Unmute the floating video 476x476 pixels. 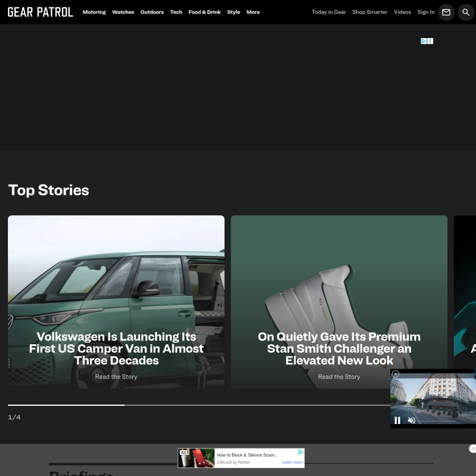pos(411,420)
